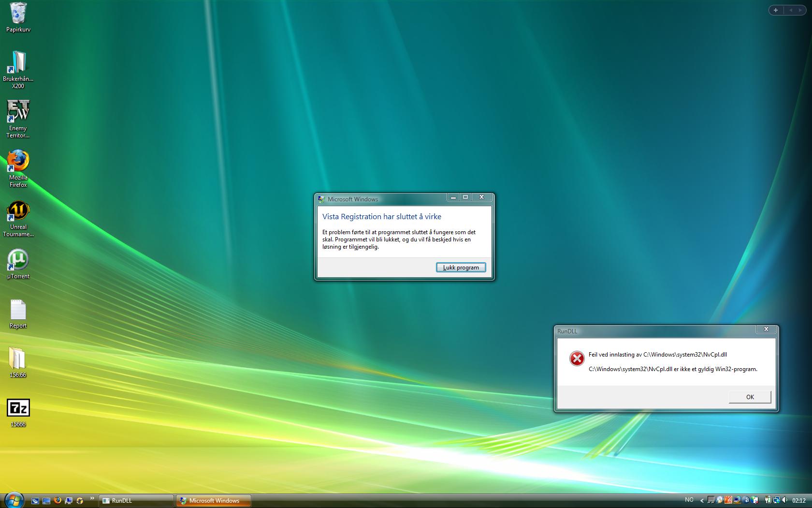This screenshot has width=812, height=508.
Task: Select the Mozilla Firefox desktop shortcut
Action: (x=18, y=168)
